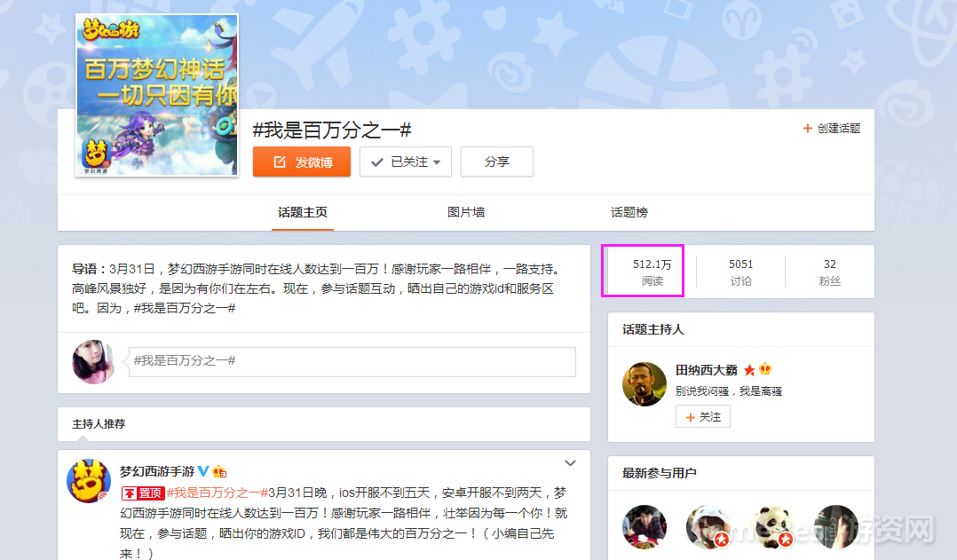
Task: Click the membership badge next to 梦幻西游手游
Action: pyautogui.click(x=220, y=471)
